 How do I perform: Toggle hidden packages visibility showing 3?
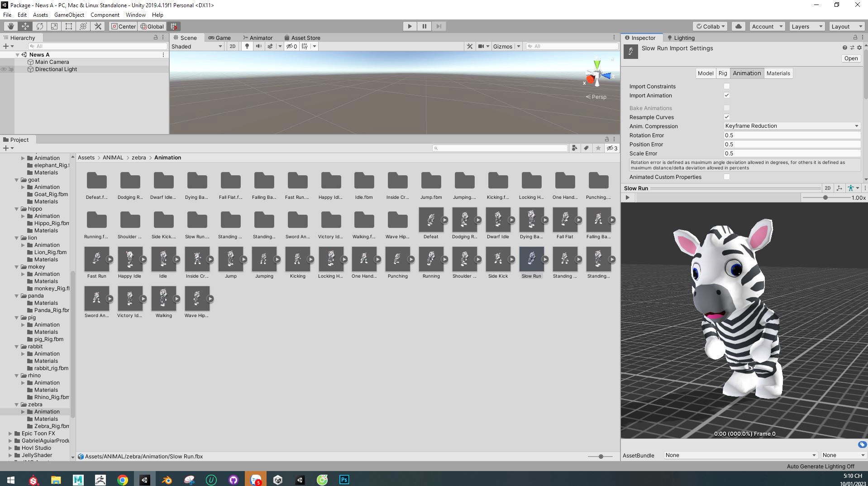tap(612, 148)
